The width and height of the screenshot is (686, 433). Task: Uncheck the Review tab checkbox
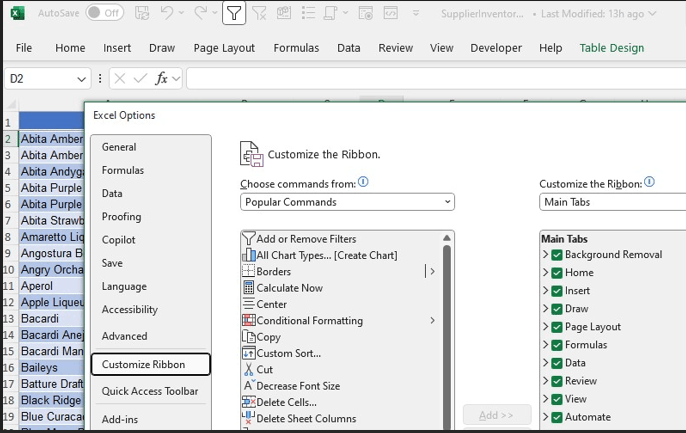pyautogui.click(x=556, y=381)
